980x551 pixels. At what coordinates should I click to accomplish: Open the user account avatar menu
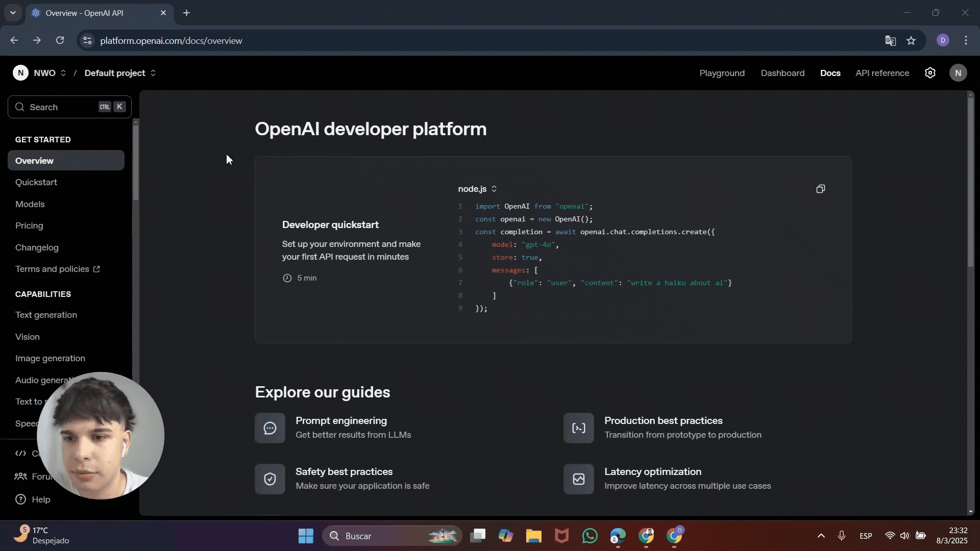click(958, 73)
